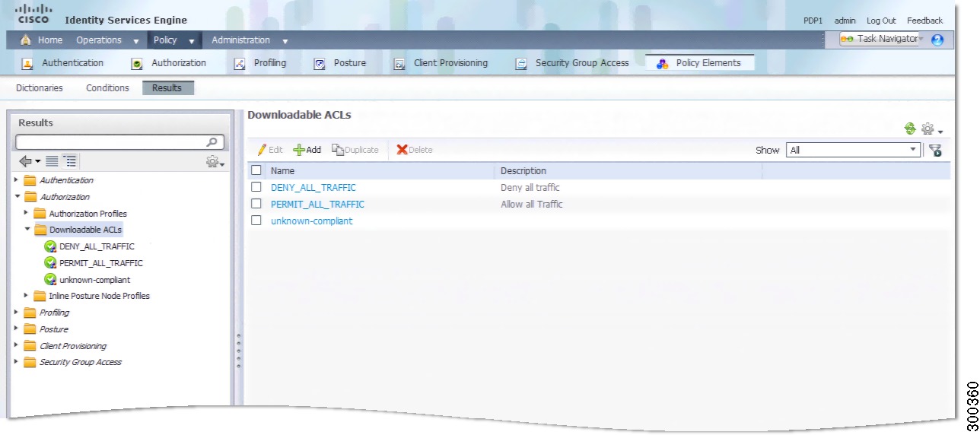Screen dimensions: 980x435
Task: Open the Profiling policy icon
Action: (240, 64)
